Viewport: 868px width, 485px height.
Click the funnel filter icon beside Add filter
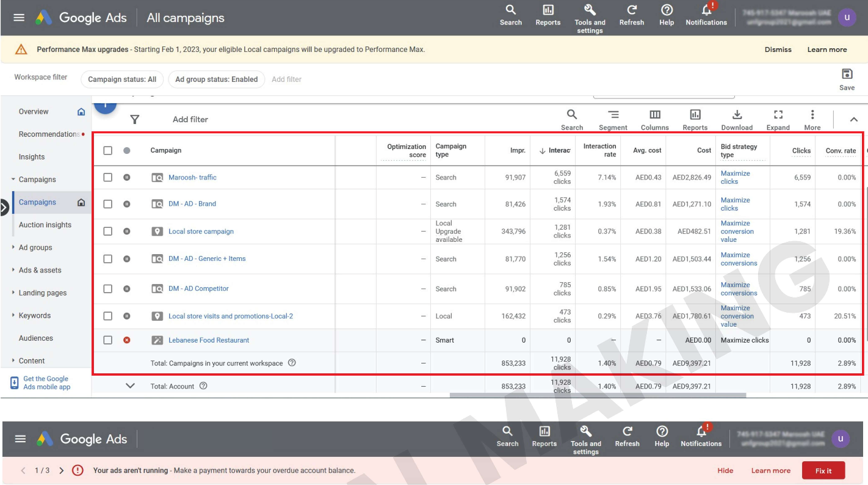(135, 119)
